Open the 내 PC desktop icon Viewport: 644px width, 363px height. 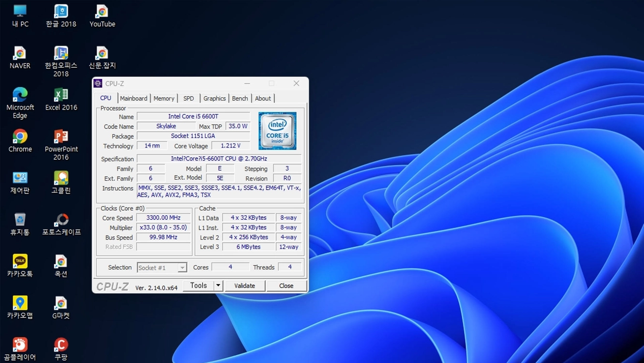(x=20, y=16)
